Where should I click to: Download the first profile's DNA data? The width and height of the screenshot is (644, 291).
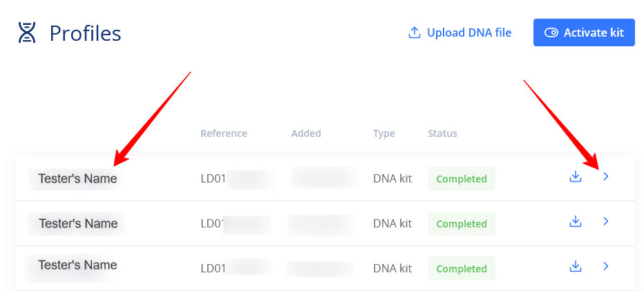coord(575,177)
